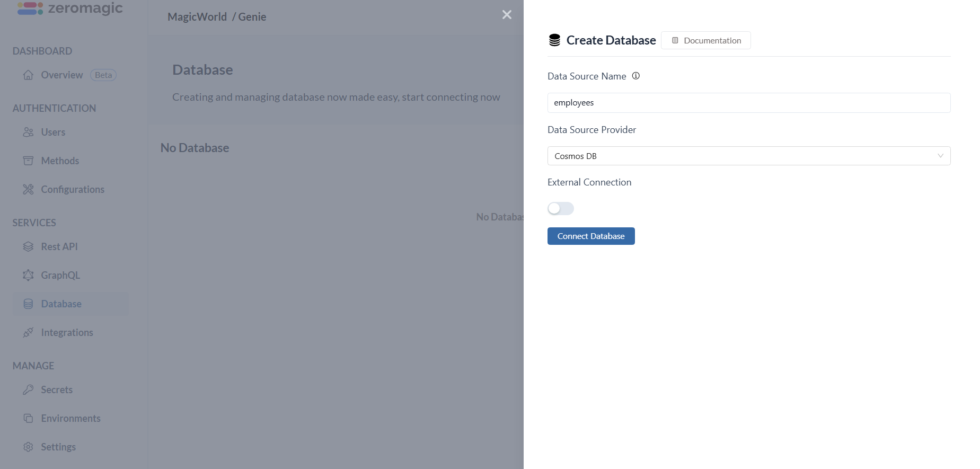This screenshot has width=980, height=469.
Task: Click the MagicWorld breadcrumb
Action: (197, 16)
